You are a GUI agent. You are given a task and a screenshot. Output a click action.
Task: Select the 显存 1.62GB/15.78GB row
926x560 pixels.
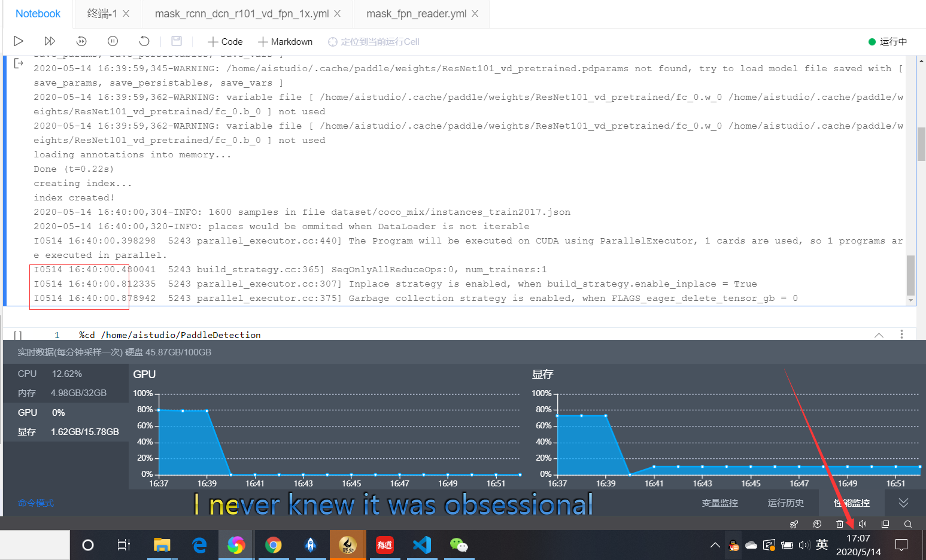pyautogui.click(x=66, y=432)
